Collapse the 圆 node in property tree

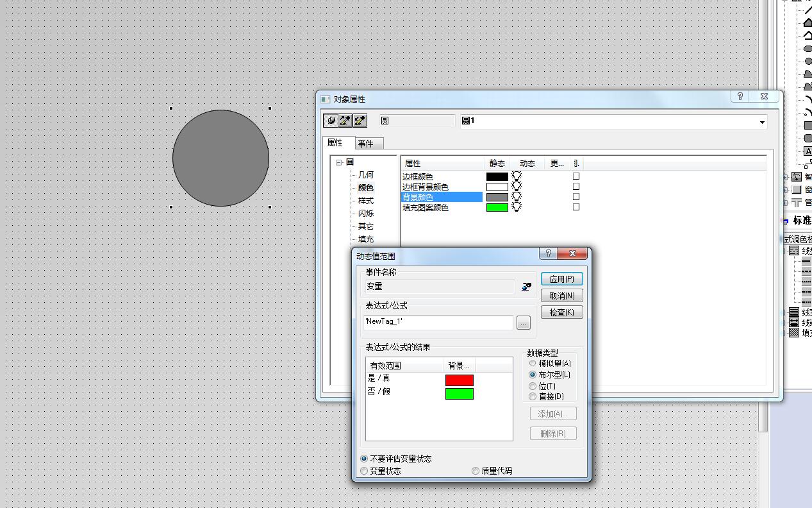pyautogui.click(x=339, y=162)
